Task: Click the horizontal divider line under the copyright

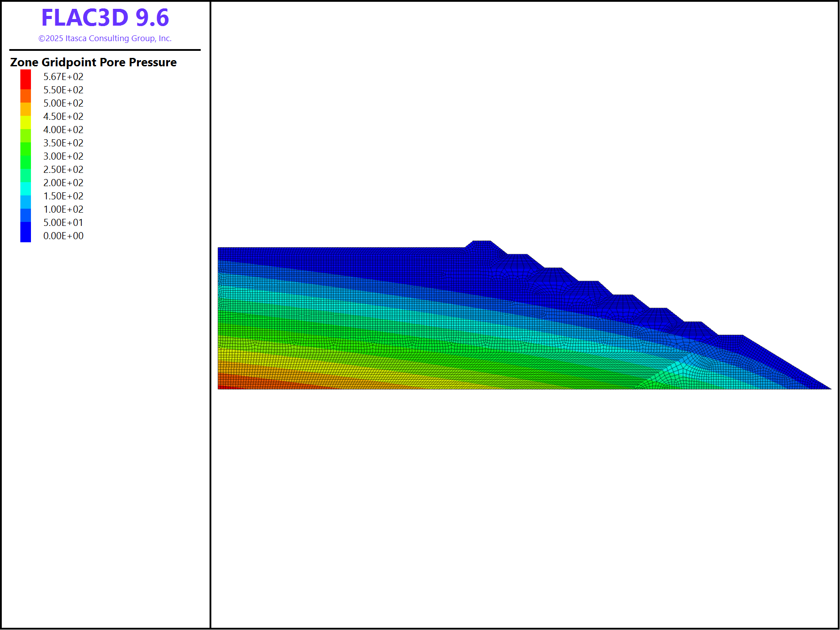Action: coord(105,50)
